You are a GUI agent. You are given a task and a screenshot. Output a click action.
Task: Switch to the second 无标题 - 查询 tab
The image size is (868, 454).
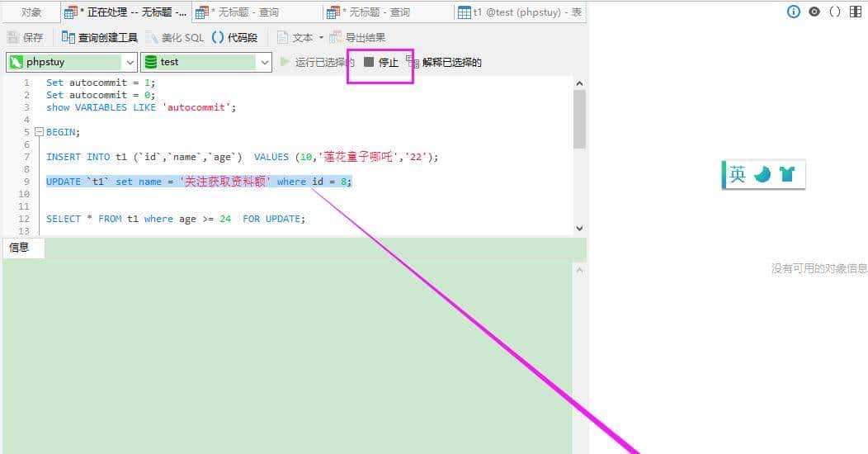(x=257, y=12)
